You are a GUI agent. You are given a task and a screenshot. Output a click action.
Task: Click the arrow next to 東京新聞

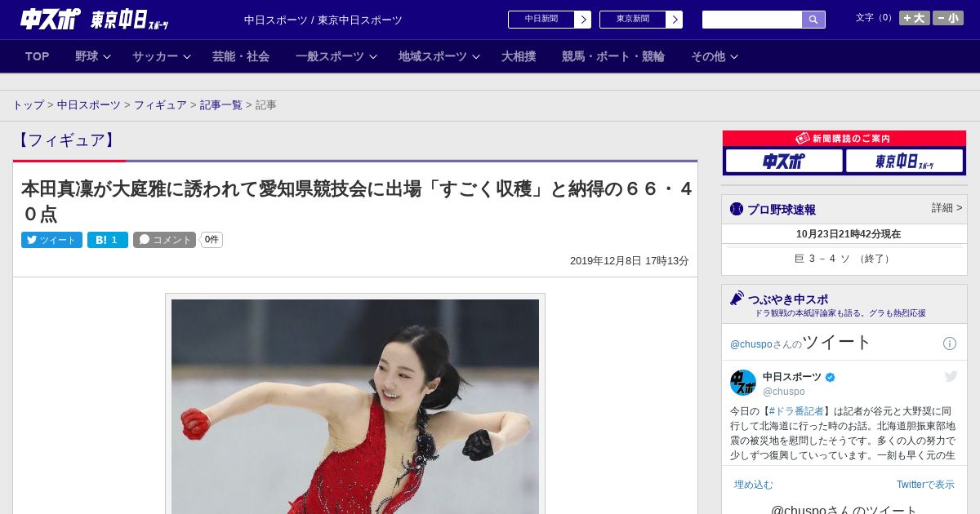click(x=675, y=20)
